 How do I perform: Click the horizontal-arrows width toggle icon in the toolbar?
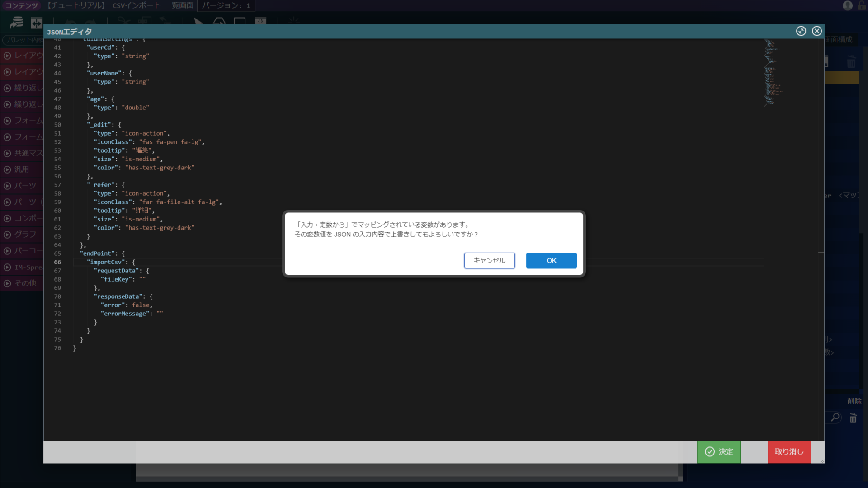(x=37, y=23)
